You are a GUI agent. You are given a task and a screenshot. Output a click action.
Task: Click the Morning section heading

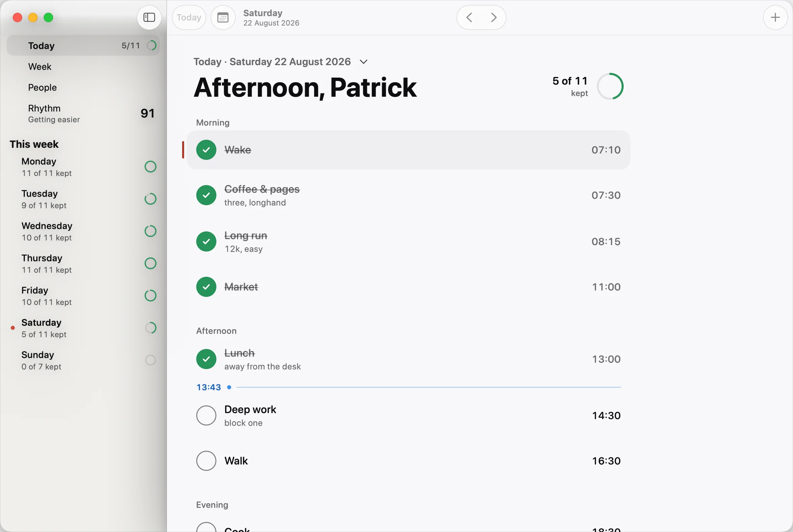pyautogui.click(x=213, y=123)
